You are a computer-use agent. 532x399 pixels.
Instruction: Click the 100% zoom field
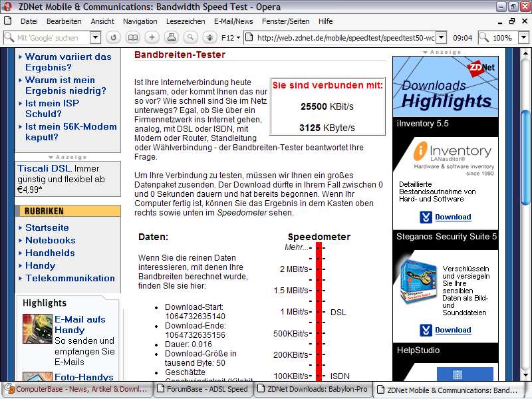pos(503,37)
